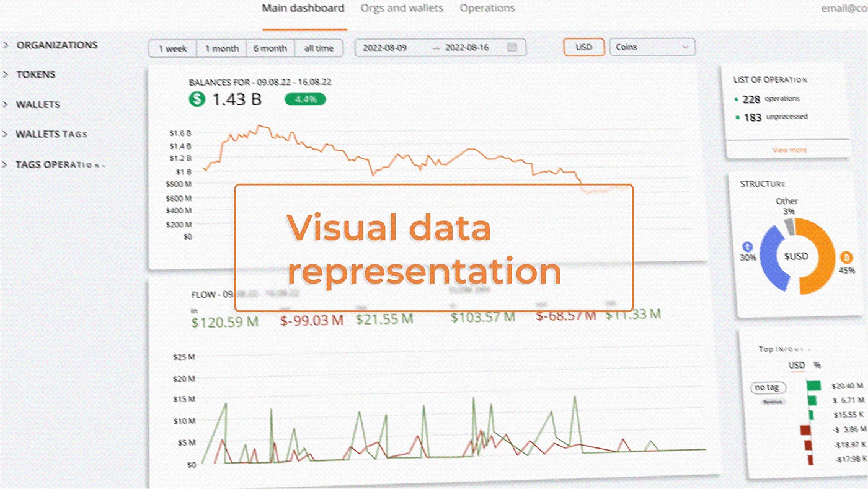Click the blue euro icon beside 30%
The image size is (868, 489).
[747, 246]
